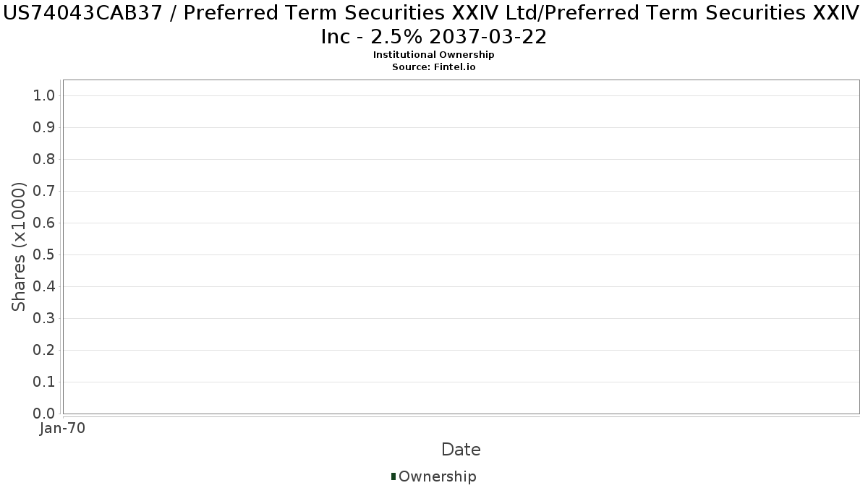Click the 0.6 y-axis tick label
The width and height of the screenshot is (868, 488).
[x=45, y=223]
